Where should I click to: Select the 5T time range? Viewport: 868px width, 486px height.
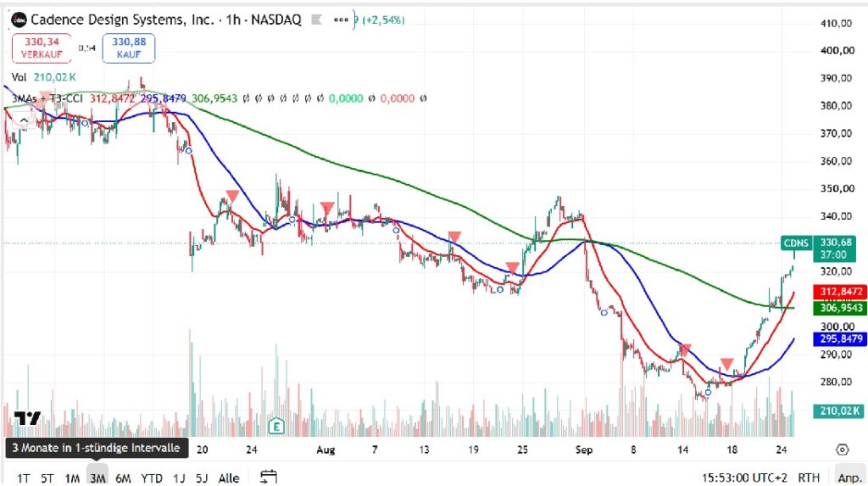47,478
